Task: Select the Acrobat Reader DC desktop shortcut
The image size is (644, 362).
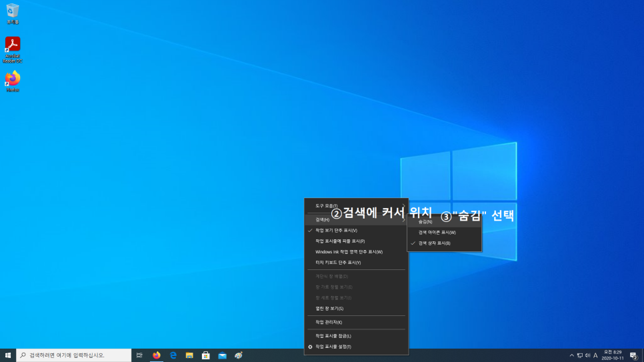Action: [13, 50]
